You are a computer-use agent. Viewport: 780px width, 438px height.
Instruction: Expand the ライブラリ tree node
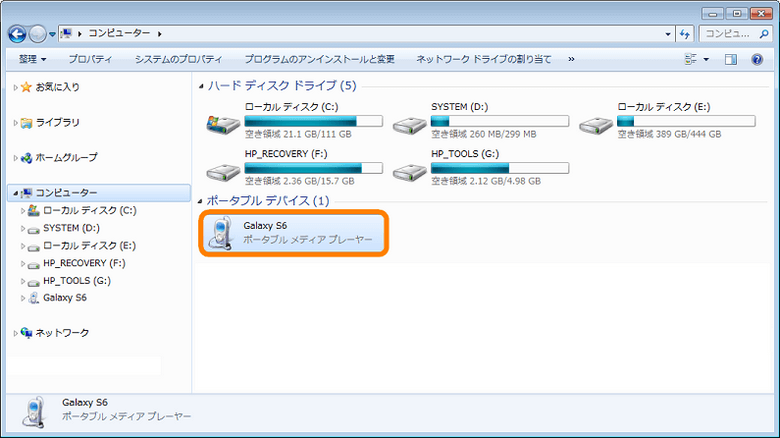pos(15,123)
